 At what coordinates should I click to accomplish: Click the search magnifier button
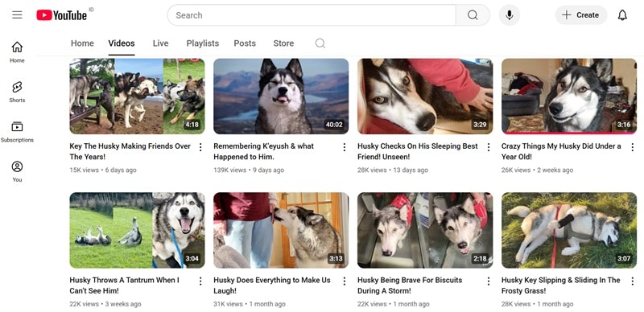(473, 15)
